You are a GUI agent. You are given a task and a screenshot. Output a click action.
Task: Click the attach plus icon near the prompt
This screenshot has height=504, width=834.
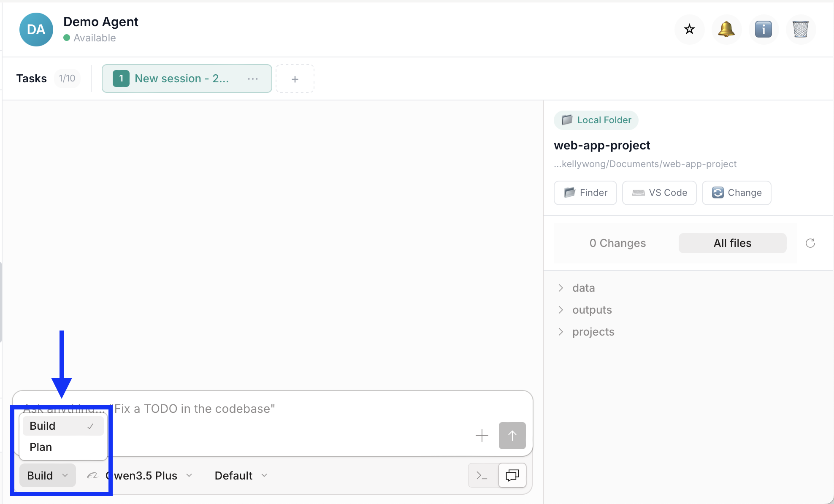tap(482, 436)
